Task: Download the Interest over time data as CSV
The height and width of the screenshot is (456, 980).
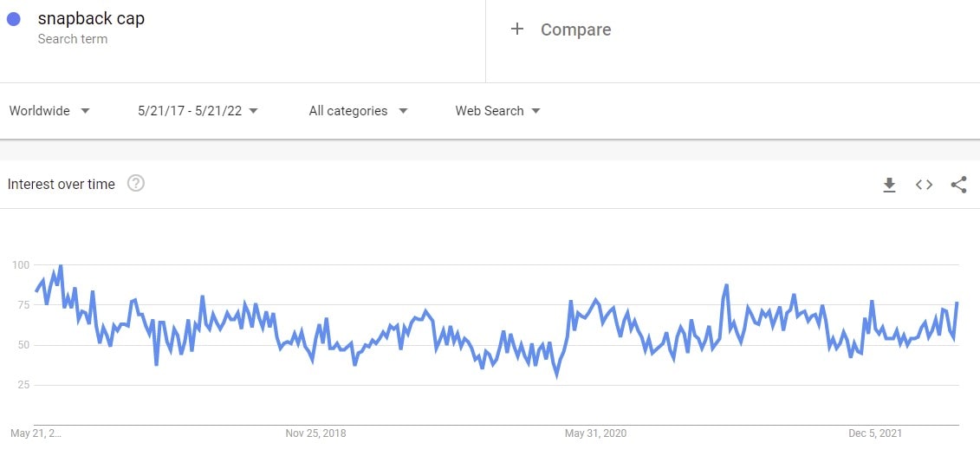Action: tap(889, 185)
